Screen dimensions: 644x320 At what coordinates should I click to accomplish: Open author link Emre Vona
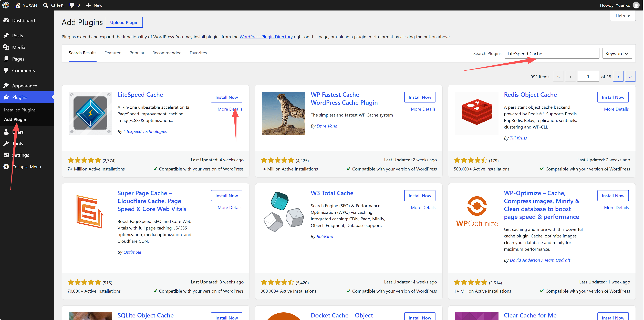pos(327,126)
